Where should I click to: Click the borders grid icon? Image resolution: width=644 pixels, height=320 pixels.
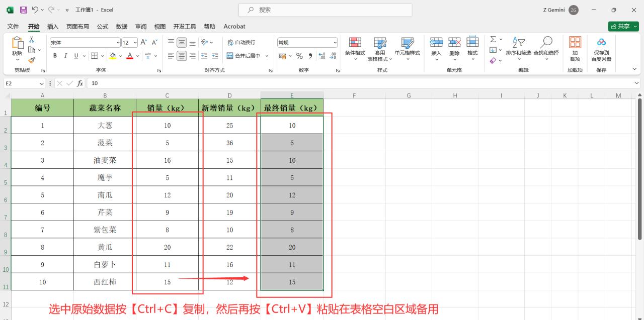pos(94,56)
